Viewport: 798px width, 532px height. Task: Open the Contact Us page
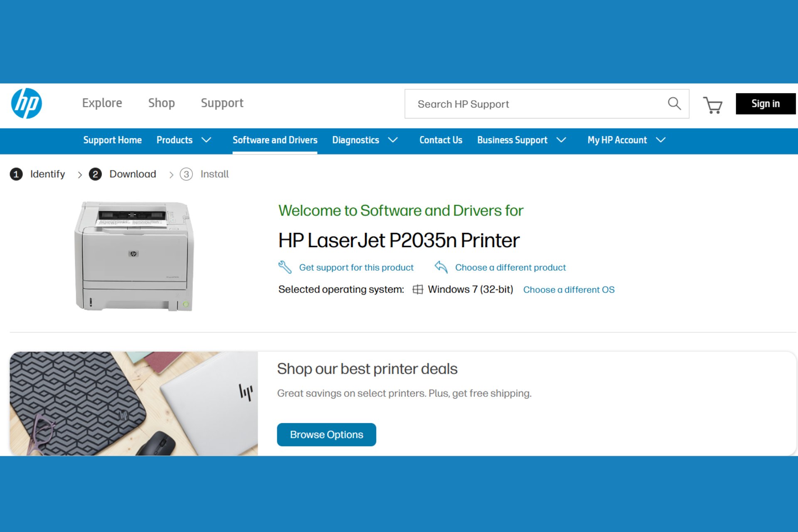click(441, 140)
